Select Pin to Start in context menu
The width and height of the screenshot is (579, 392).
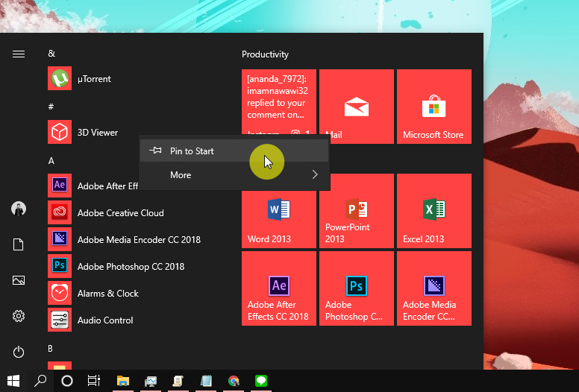click(x=234, y=151)
